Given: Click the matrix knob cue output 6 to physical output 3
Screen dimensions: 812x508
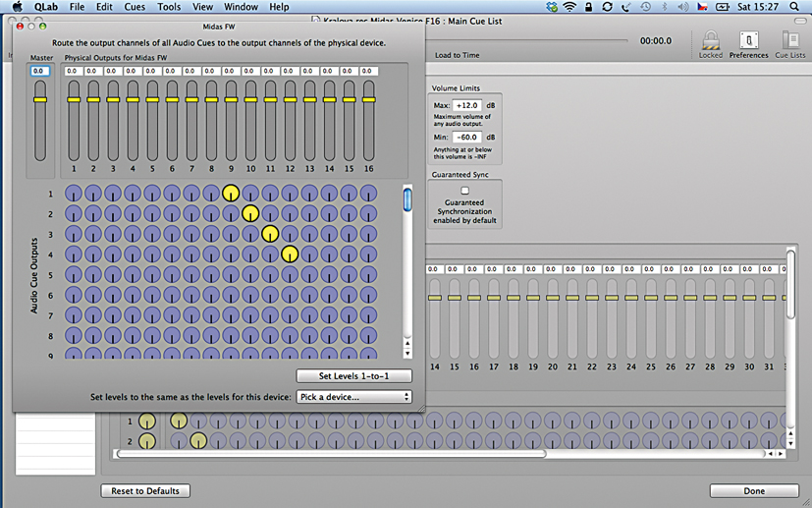Looking at the screenshot, I should coord(112,295).
